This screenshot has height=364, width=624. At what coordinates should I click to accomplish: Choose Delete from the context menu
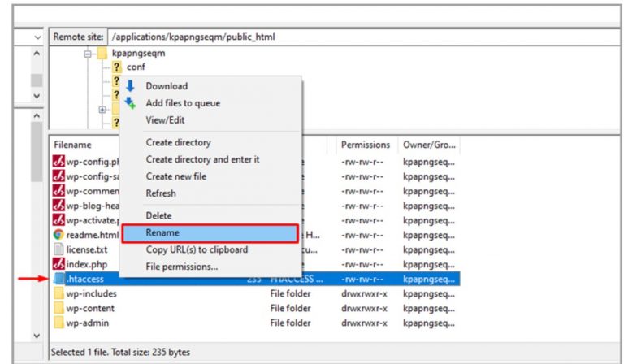(x=158, y=215)
